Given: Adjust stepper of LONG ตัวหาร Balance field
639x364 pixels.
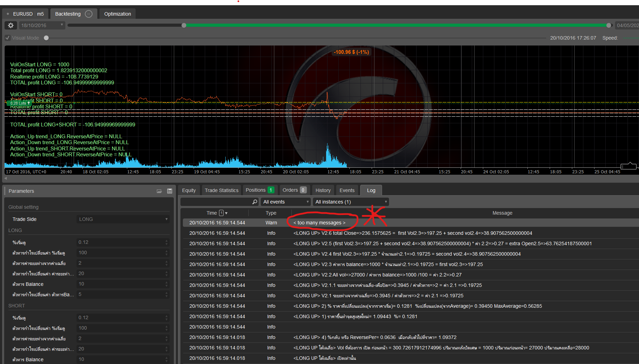Looking at the screenshot, I should 167,284.
